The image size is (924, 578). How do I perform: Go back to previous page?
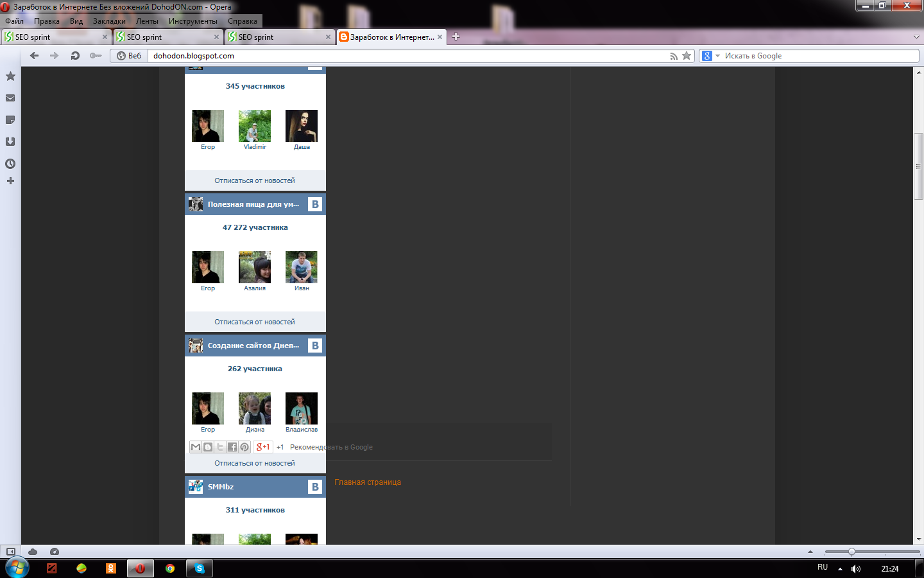click(35, 56)
